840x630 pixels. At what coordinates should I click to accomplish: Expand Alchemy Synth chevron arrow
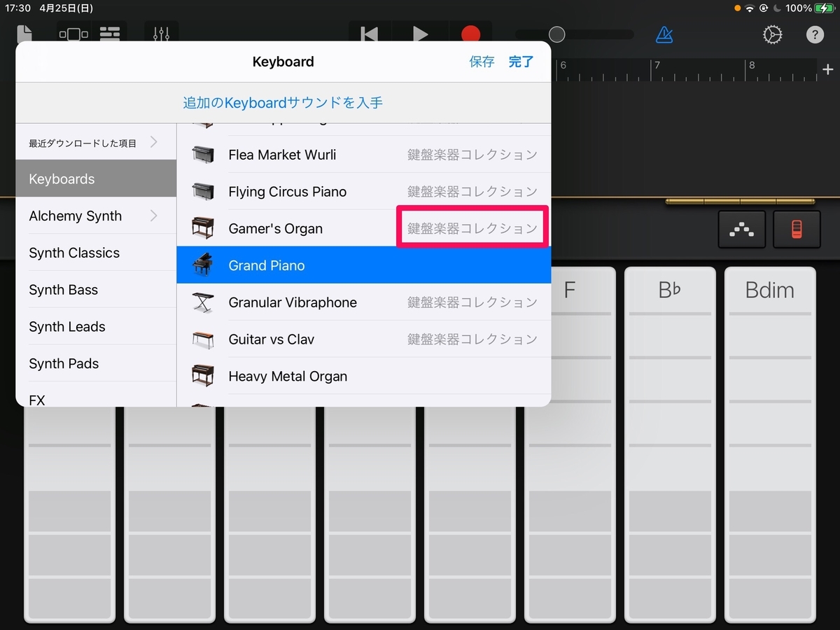pyautogui.click(x=153, y=216)
